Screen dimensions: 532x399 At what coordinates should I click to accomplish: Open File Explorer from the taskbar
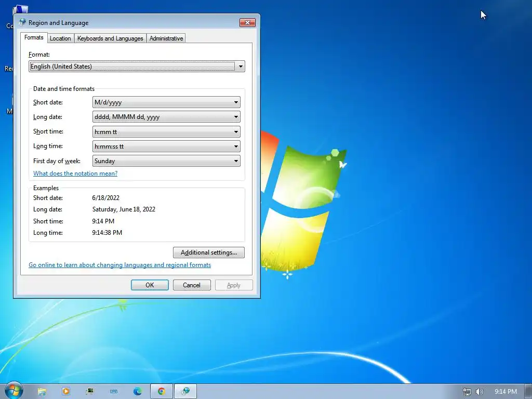point(42,392)
